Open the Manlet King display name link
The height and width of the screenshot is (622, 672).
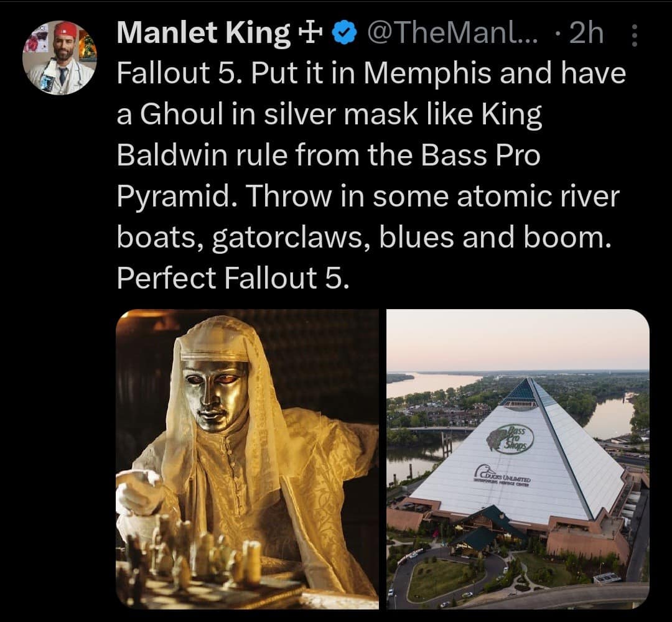tap(203, 34)
